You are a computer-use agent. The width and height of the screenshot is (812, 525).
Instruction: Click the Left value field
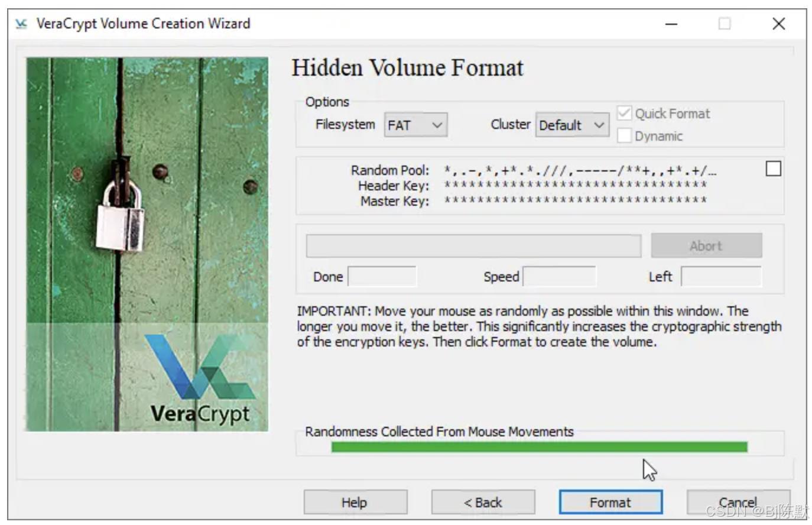(x=721, y=276)
